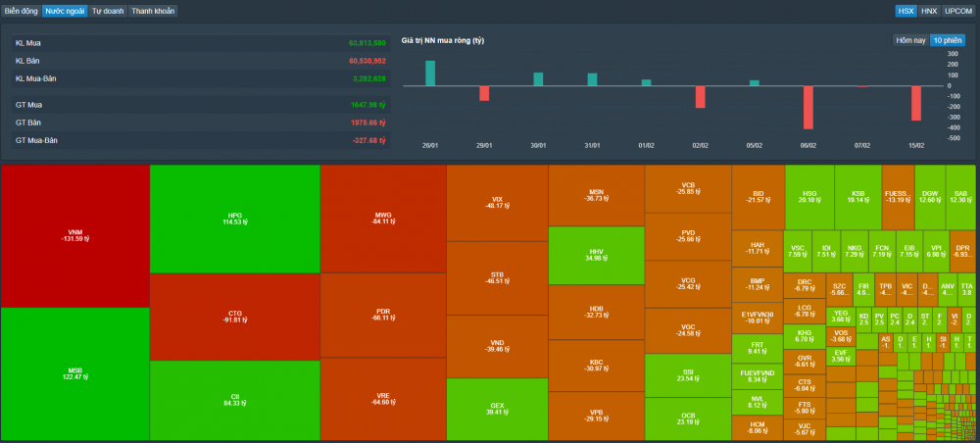Click the SAB 12.30 tỷ tile
980x443 pixels.
tap(960, 197)
